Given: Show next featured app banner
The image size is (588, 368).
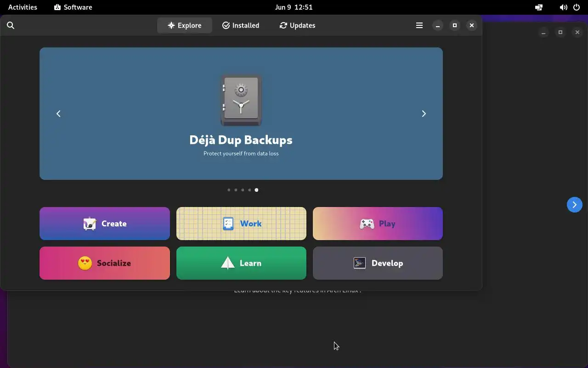Looking at the screenshot, I should click(424, 114).
